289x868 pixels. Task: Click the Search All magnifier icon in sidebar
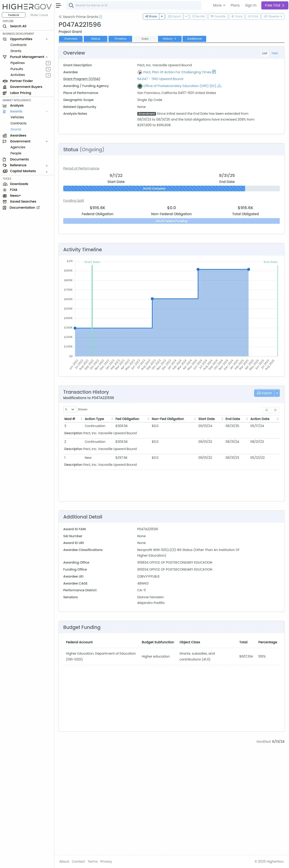(x=5, y=26)
